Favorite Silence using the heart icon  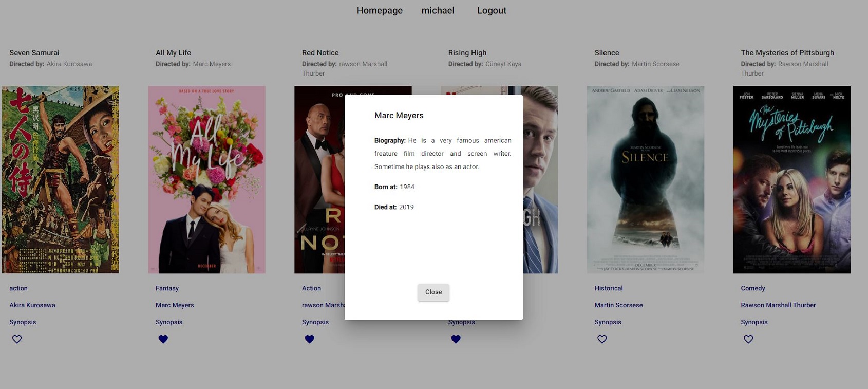click(602, 339)
